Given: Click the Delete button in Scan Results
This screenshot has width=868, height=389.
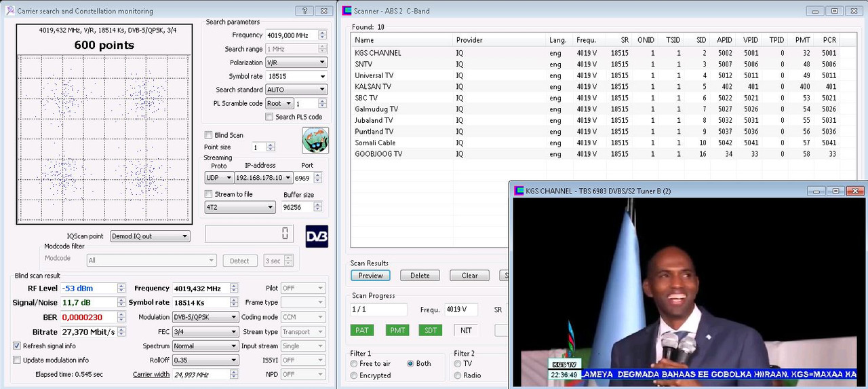Looking at the screenshot, I should [420, 276].
